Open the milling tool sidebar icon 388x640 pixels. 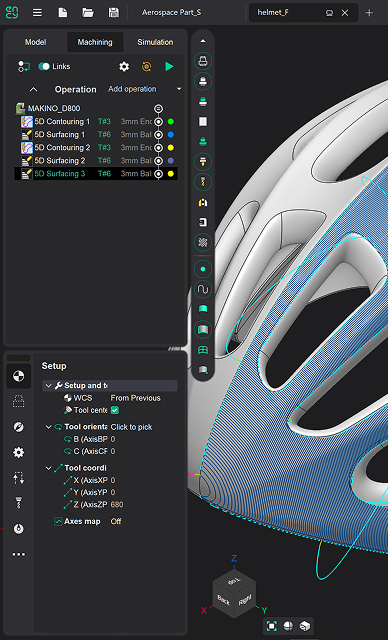[18, 503]
